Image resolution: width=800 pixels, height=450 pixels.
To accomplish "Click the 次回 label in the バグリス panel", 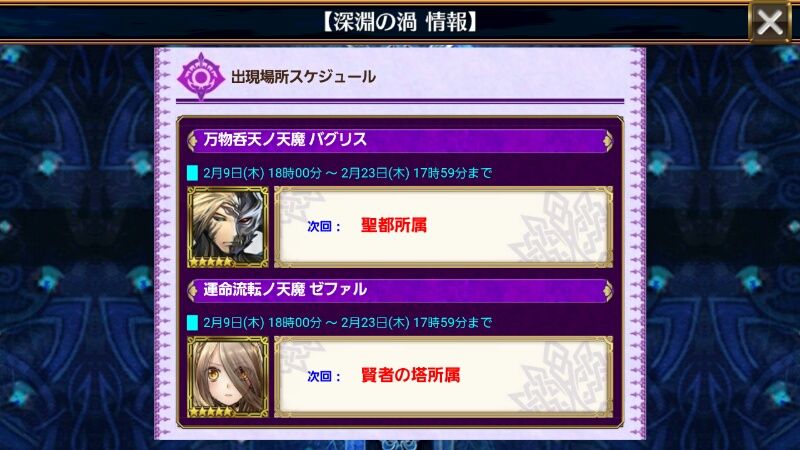I will (x=324, y=227).
